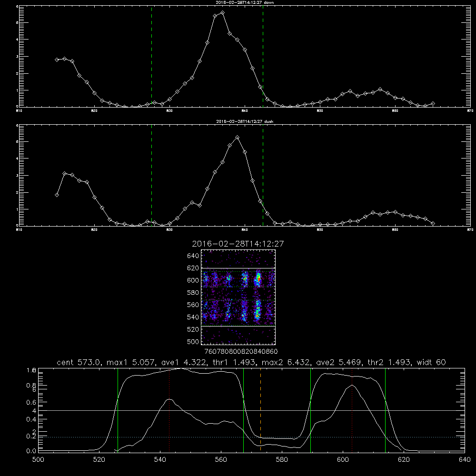The width and height of the screenshot is (476, 476).
Task: Click the highest diamond marker of dawn curve
Action: pyautogui.click(x=222, y=13)
